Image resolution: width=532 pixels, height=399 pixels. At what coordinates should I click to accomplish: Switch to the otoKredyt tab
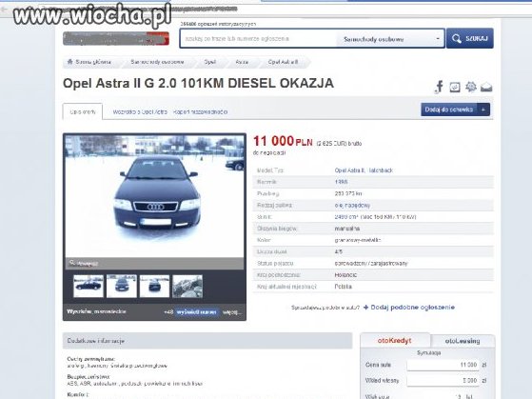pyautogui.click(x=395, y=340)
